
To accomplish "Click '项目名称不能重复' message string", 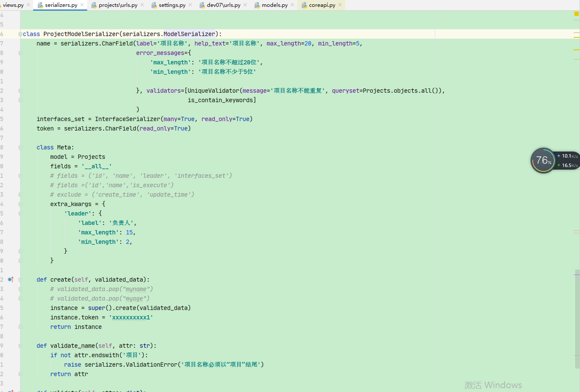I will point(298,91).
